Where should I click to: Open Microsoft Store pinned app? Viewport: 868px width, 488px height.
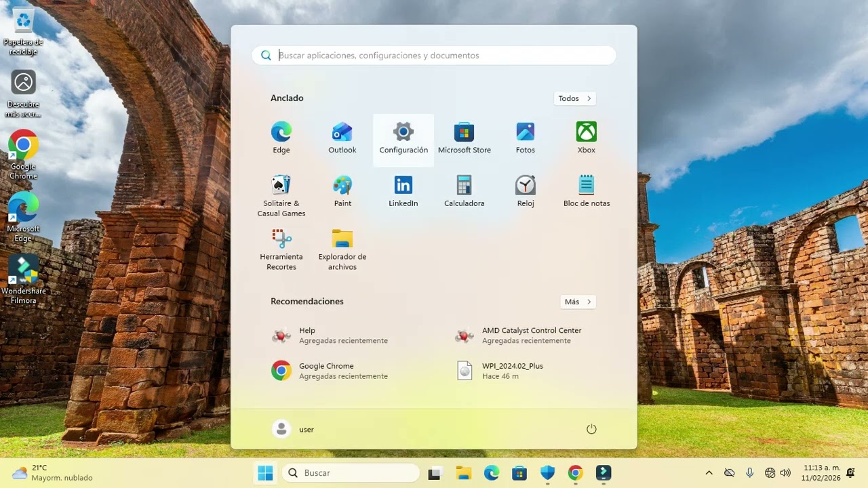(x=465, y=139)
